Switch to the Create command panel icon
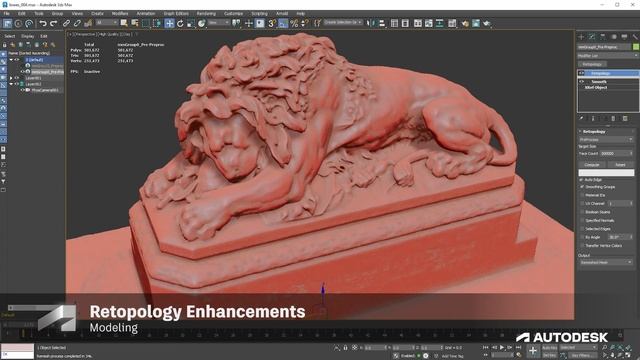Screen dimensions: 640x360 pyautogui.click(x=581, y=37)
